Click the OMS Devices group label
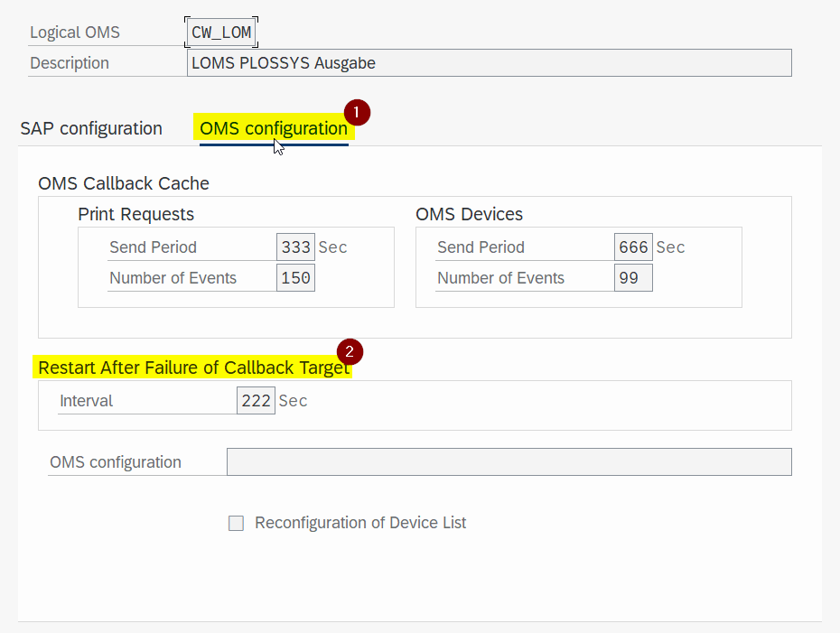Viewport: 840px width, 633px height. click(468, 214)
